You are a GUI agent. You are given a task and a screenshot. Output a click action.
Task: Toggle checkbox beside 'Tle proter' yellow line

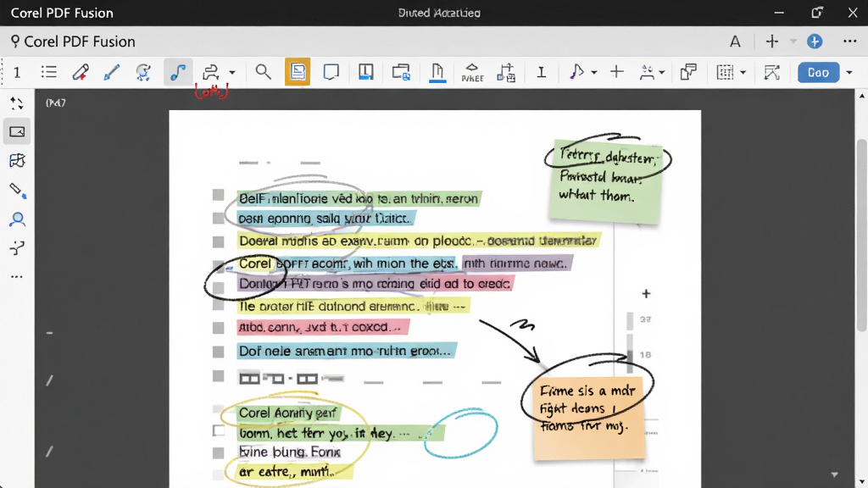[x=218, y=304]
